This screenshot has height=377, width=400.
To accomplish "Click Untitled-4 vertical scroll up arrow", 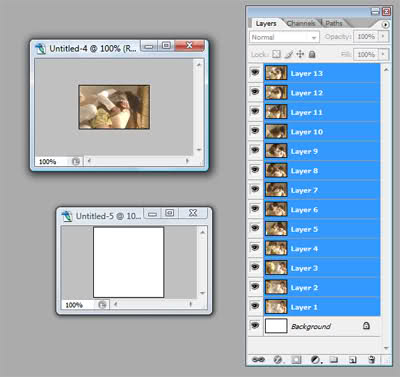I will pos(199,65).
